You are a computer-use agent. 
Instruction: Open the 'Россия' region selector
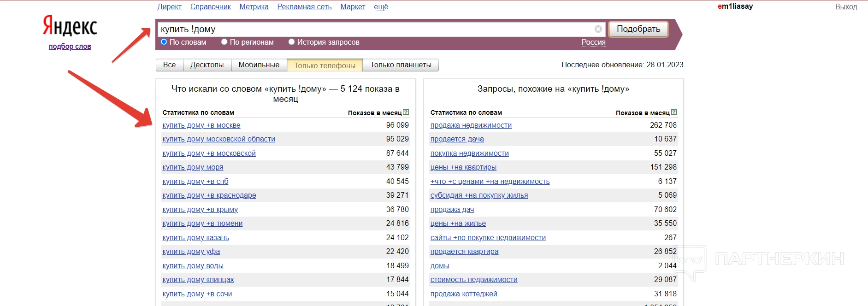click(x=593, y=42)
